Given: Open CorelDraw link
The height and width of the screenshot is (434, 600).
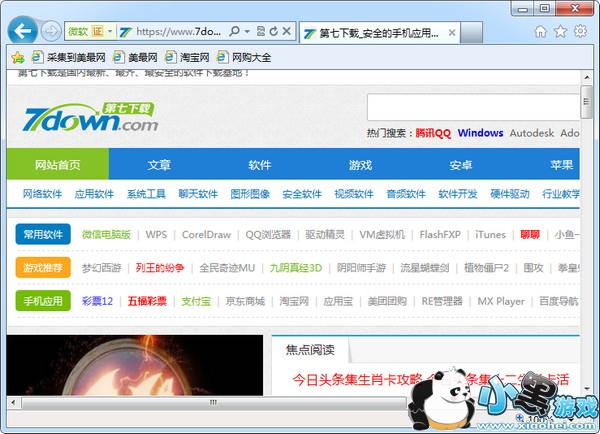Looking at the screenshot, I should [206, 235].
